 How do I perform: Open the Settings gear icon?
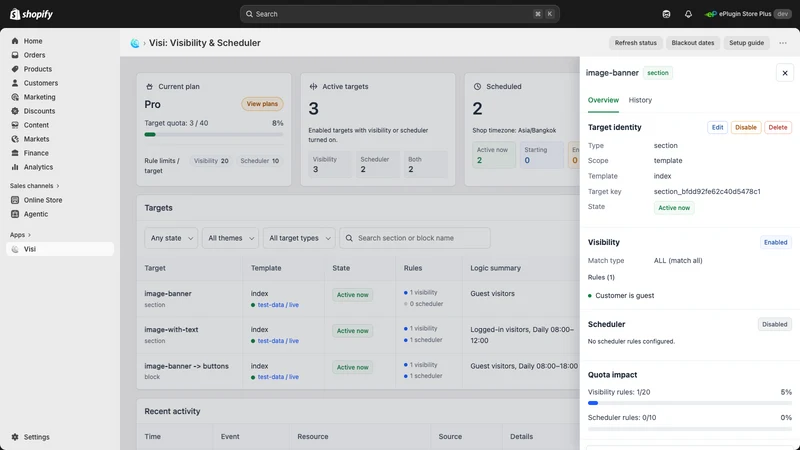pyautogui.click(x=15, y=437)
